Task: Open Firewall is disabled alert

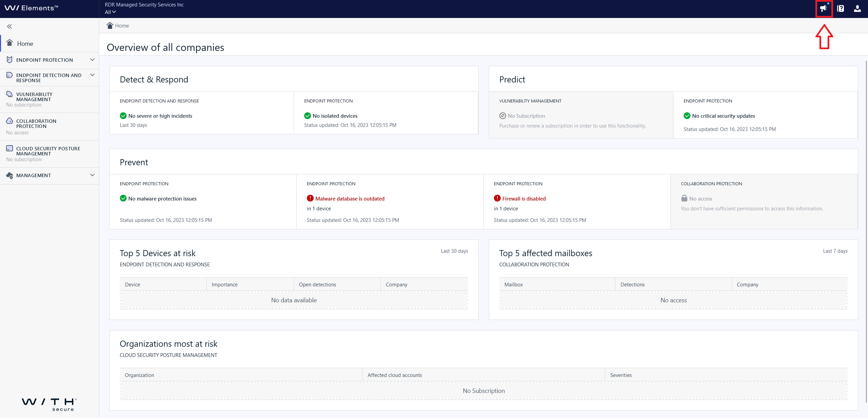Action: pyautogui.click(x=524, y=199)
